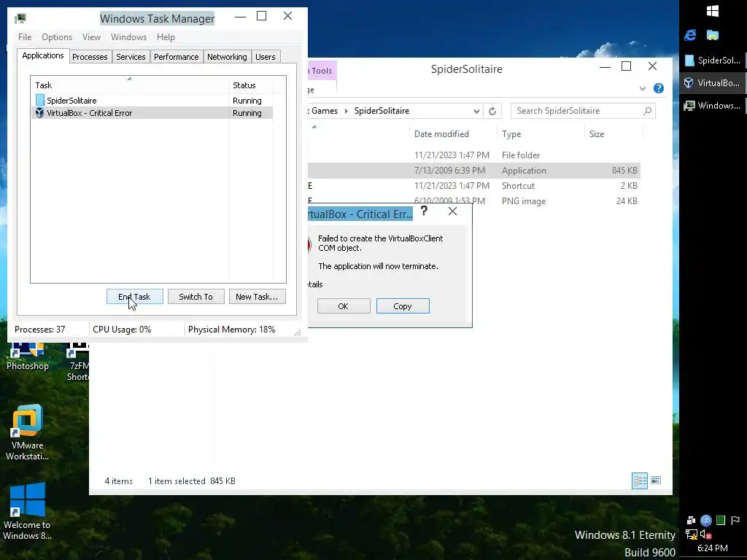Viewport: 747px width, 560px height.
Task: Click the network tray icon with the warning
Action: pos(692,534)
